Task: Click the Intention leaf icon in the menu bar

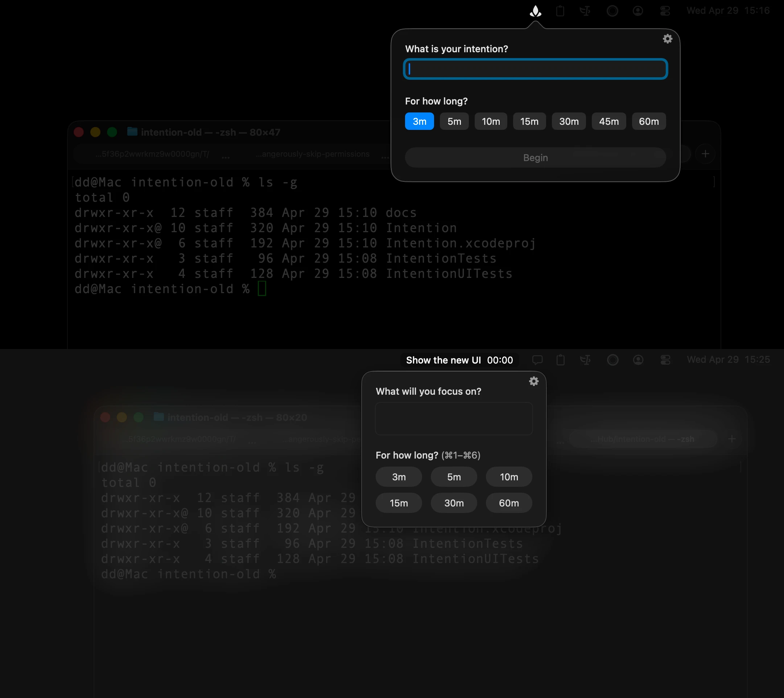Action: pyautogui.click(x=536, y=11)
